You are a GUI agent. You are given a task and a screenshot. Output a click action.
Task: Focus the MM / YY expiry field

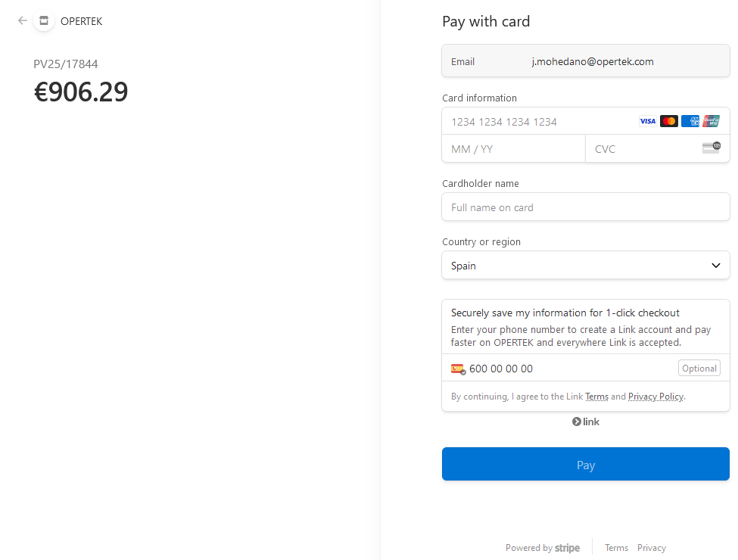click(513, 149)
